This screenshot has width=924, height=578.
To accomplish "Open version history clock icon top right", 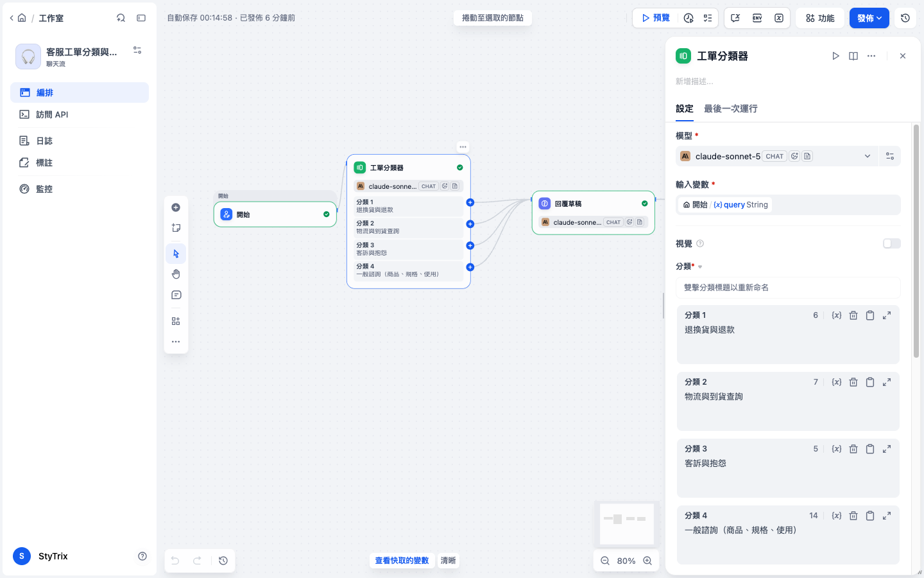I will (x=905, y=18).
